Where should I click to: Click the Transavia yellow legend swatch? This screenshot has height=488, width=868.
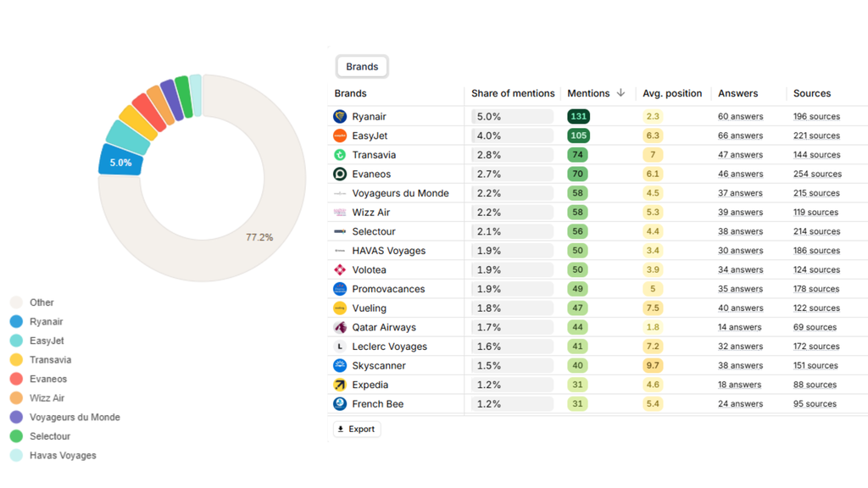[16, 360]
